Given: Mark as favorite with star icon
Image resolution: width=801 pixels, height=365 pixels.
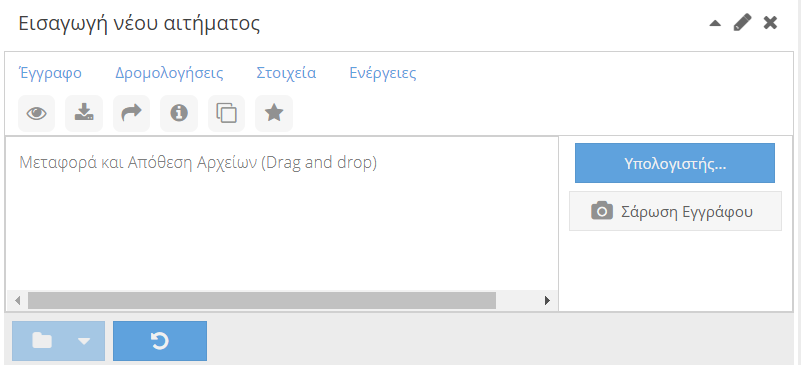Looking at the screenshot, I should tap(274, 113).
